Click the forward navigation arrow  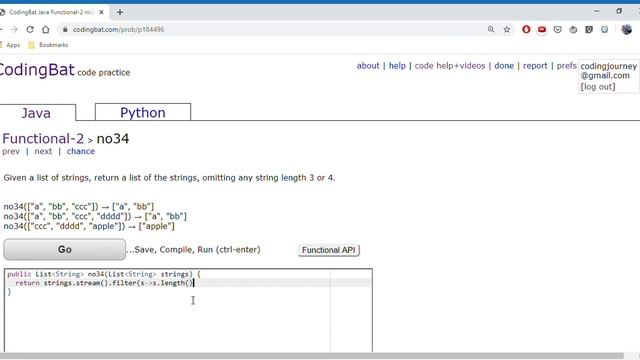[14, 29]
